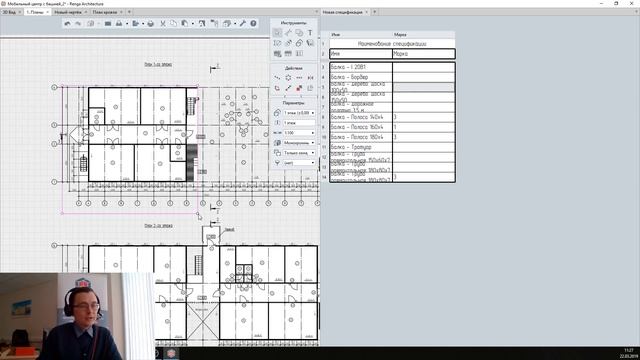Click the Mirror action icon in Действия

click(310, 78)
